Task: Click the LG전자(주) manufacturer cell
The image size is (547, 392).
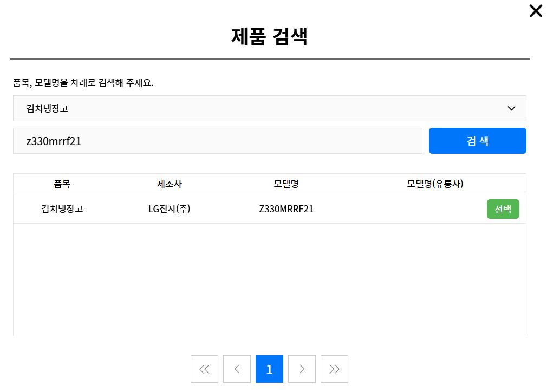Action: pyautogui.click(x=169, y=209)
